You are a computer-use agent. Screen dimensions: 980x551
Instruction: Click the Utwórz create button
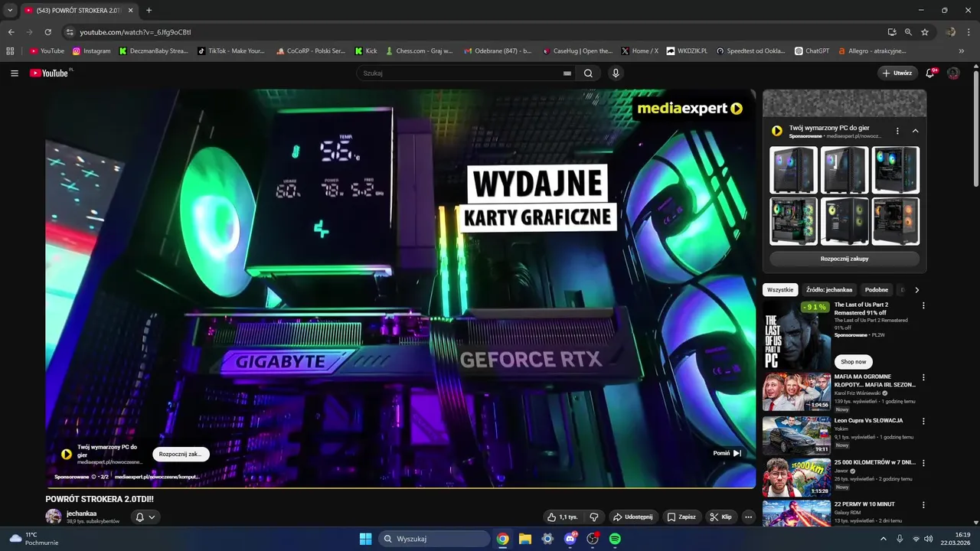(897, 73)
